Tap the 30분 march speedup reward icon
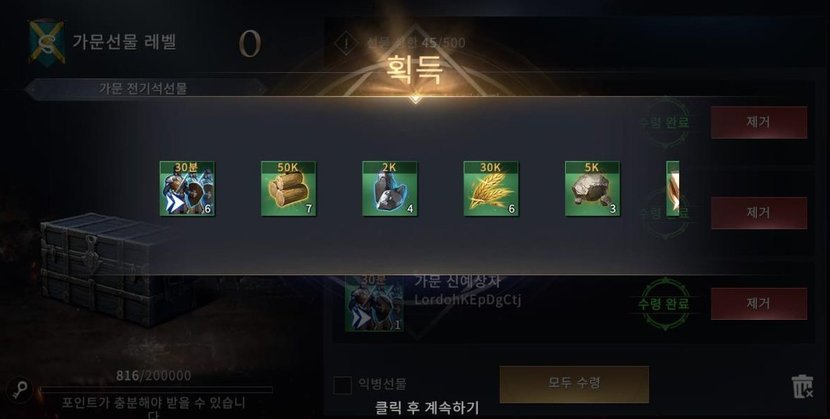This screenshot has height=419, width=830. click(x=187, y=188)
